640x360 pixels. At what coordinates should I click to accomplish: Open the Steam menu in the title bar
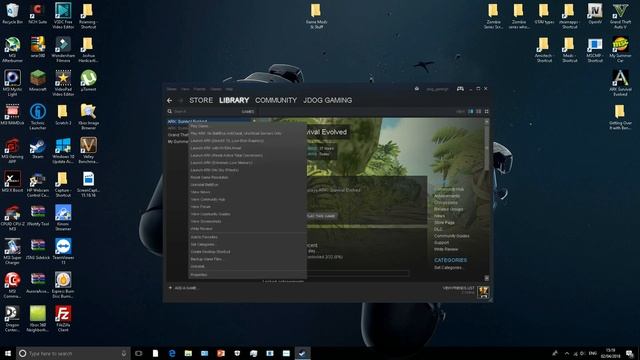tap(171, 89)
